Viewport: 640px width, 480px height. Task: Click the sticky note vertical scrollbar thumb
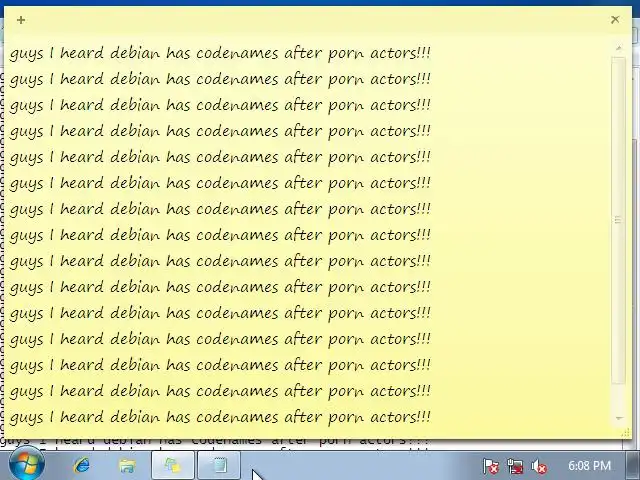618,220
